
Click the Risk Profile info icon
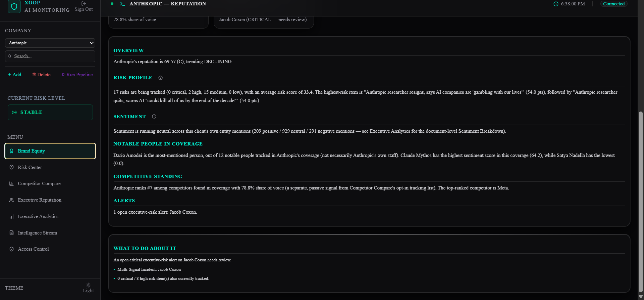(x=161, y=78)
